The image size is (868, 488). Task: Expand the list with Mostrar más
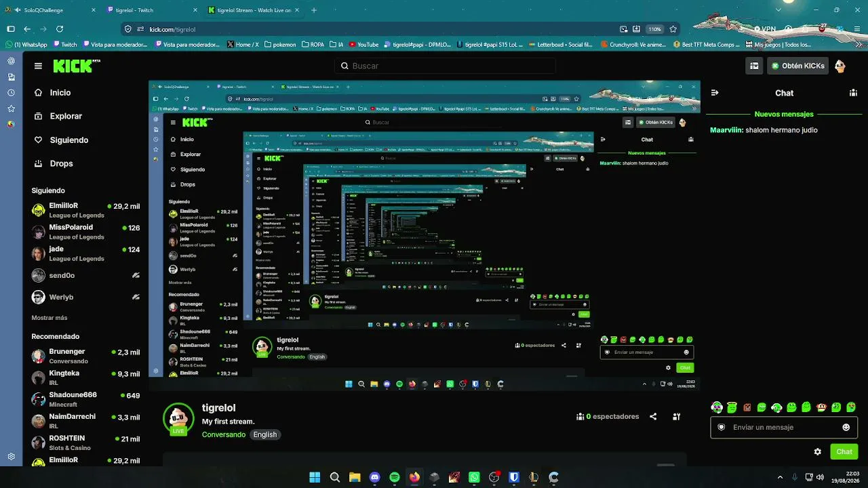click(x=50, y=318)
